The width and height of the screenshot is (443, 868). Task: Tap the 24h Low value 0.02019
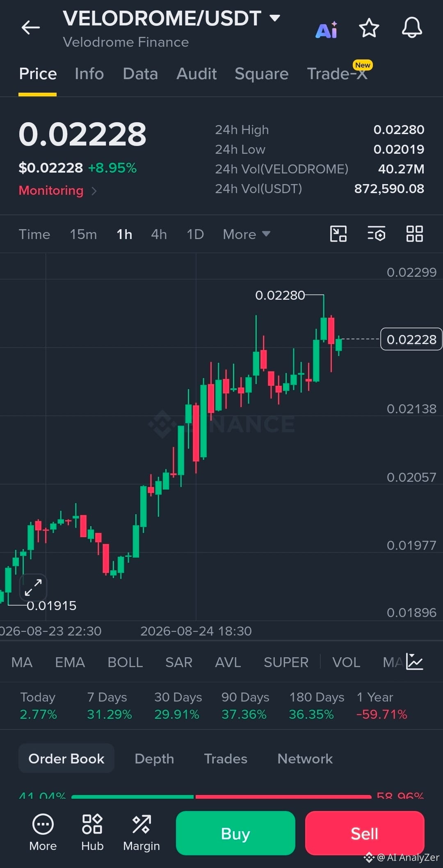pyautogui.click(x=399, y=149)
